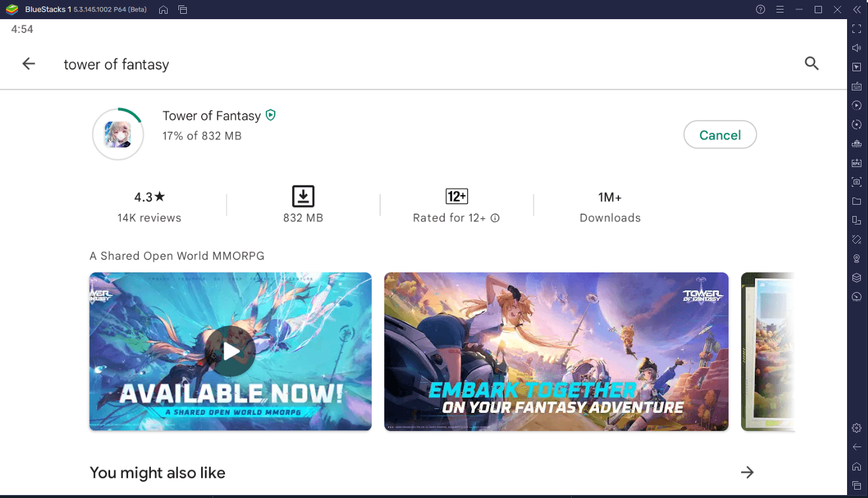This screenshot has width=868, height=498.
Task: Click the rotate screen icon
Action: [x=857, y=239]
